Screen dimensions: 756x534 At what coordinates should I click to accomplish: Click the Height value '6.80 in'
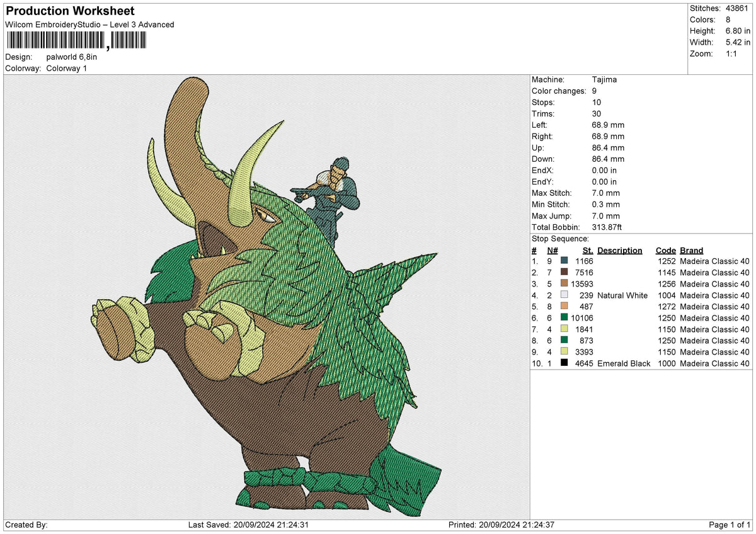(x=737, y=31)
